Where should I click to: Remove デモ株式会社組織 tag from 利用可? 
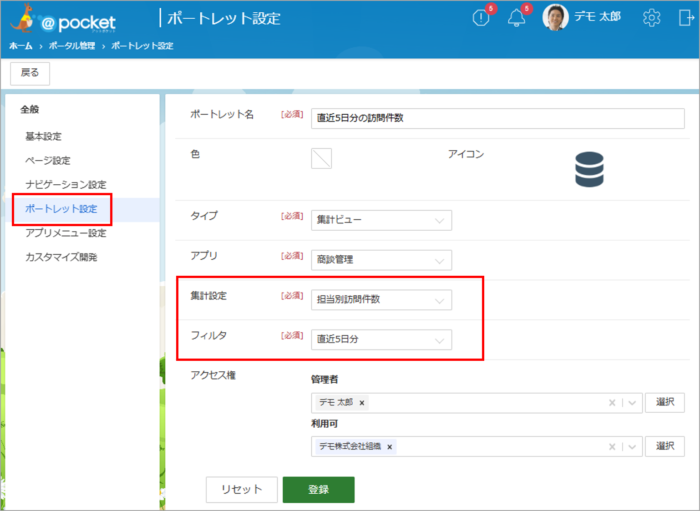pos(389,446)
